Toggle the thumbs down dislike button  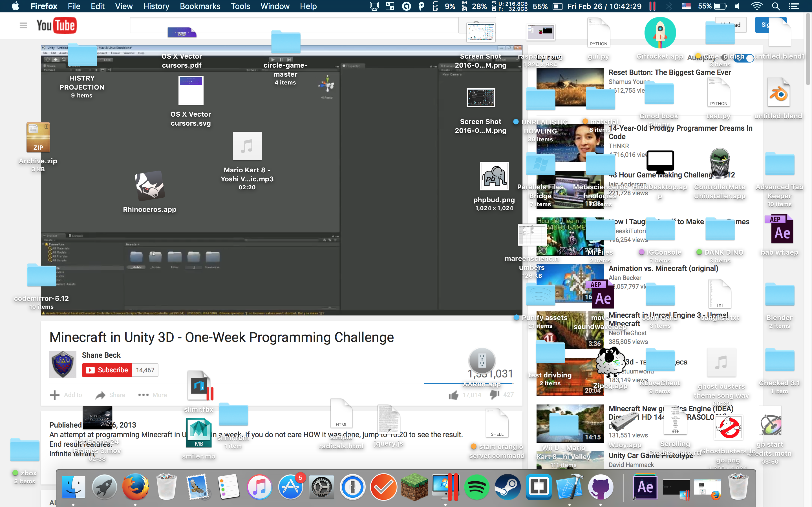[x=494, y=395]
